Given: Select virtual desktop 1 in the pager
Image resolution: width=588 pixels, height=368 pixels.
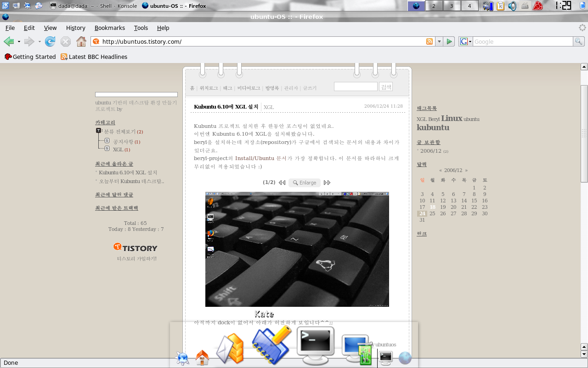Looking at the screenshot, I should tap(416, 6).
